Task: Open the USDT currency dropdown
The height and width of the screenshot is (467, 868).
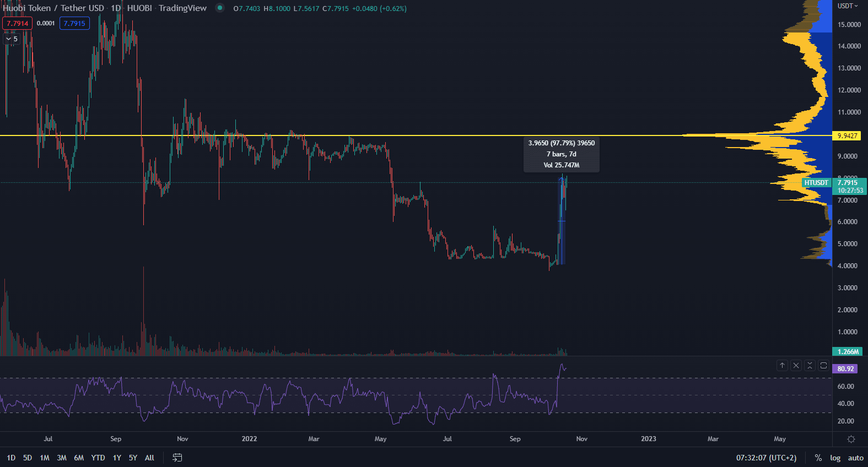Action: coord(848,6)
